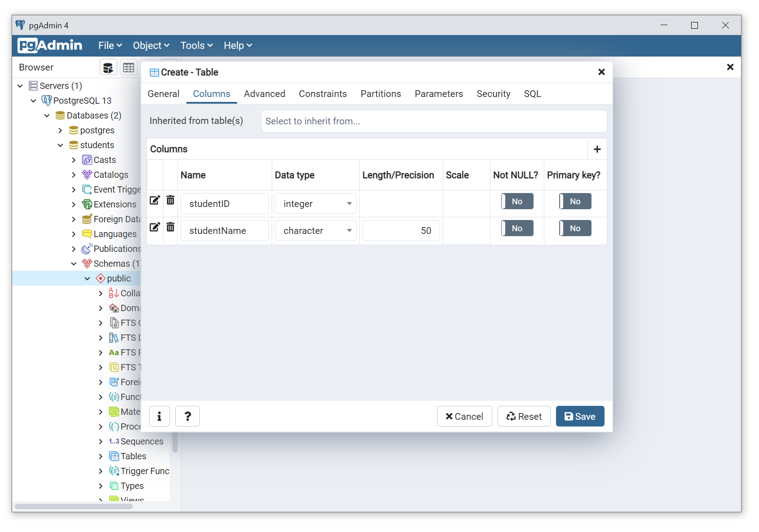Delete the studentName column row

pyautogui.click(x=170, y=227)
